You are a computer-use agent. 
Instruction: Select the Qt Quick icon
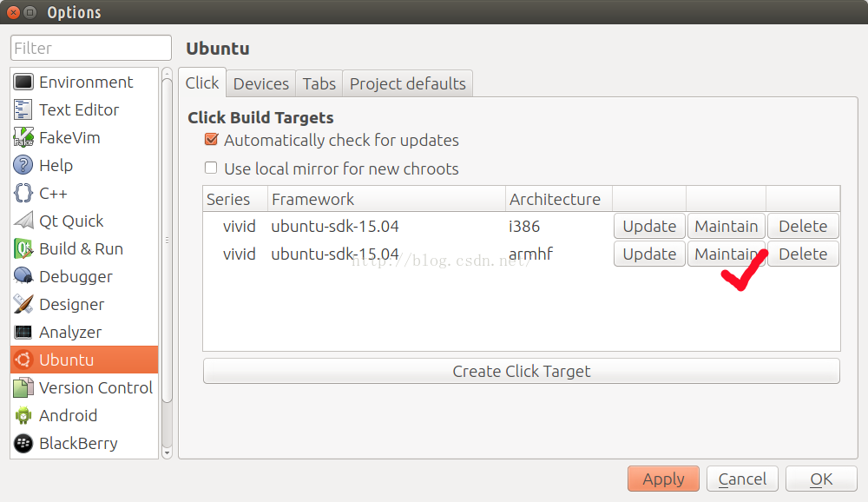pos(23,221)
